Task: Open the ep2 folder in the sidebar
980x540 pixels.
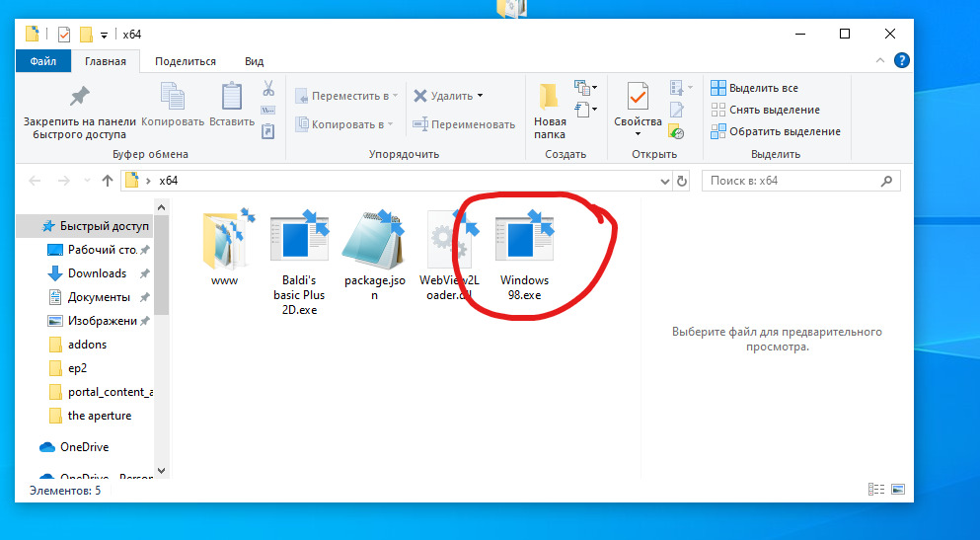Action: (68, 369)
